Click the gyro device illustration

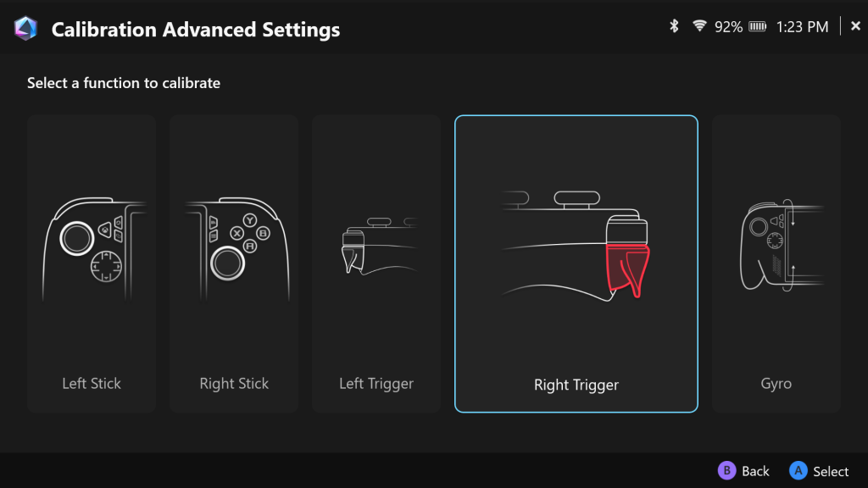775,246
